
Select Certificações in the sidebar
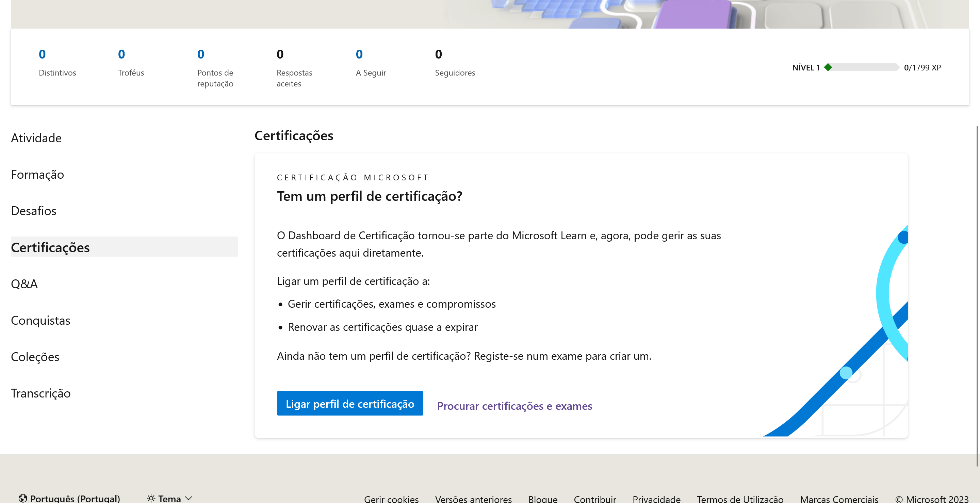click(x=125, y=247)
